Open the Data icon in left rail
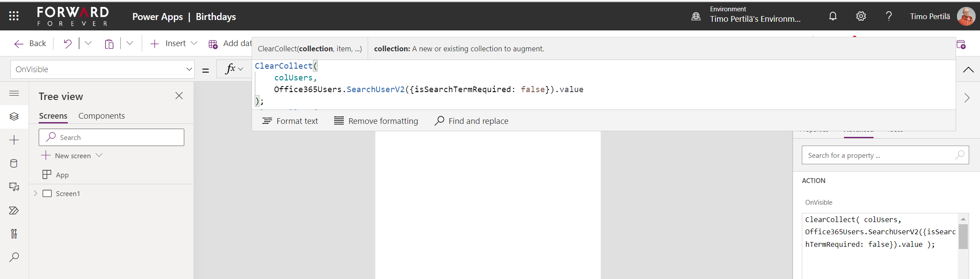 [14, 163]
